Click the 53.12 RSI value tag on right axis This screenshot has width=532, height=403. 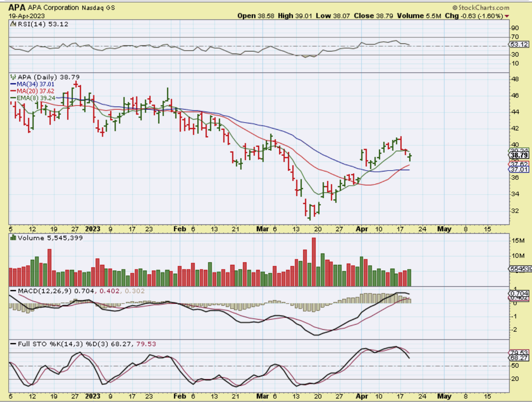click(x=519, y=44)
